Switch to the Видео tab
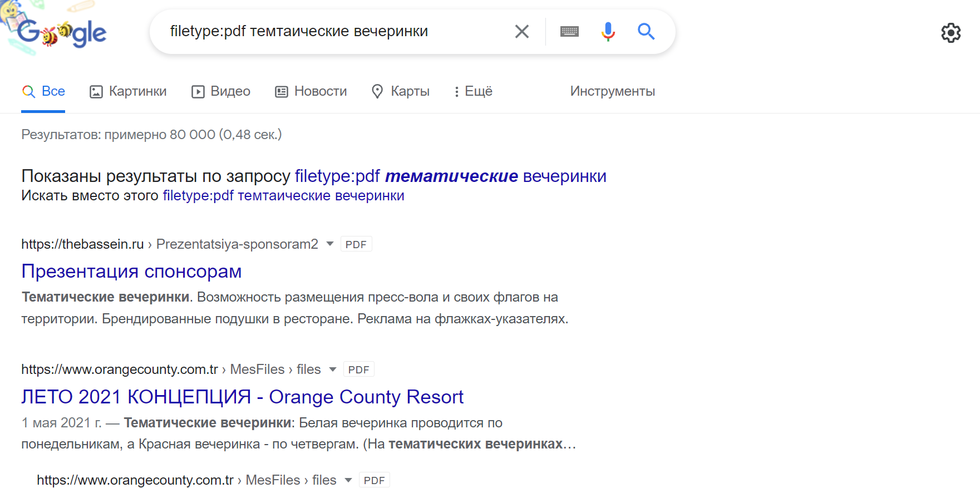This screenshot has height=488, width=980. tap(221, 91)
